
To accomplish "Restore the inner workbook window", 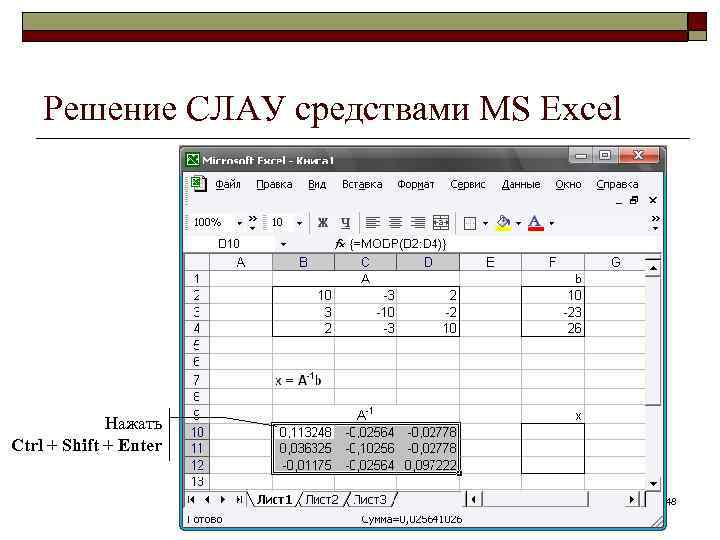I will tap(634, 200).
